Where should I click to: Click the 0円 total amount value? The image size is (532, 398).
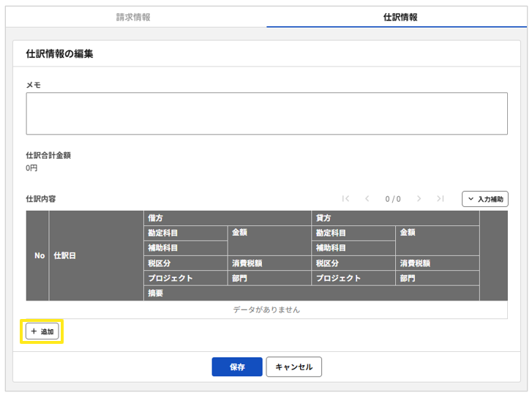[31, 168]
